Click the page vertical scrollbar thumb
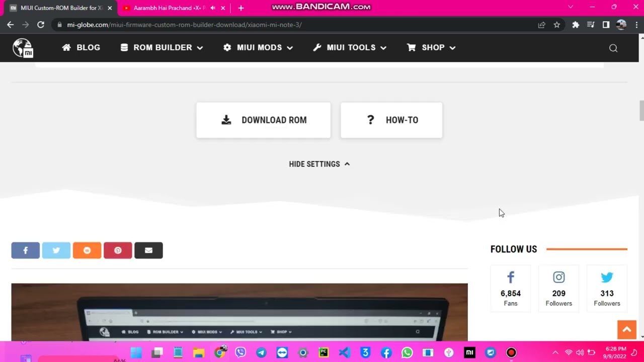The width and height of the screenshot is (644, 362). coord(641,111)
